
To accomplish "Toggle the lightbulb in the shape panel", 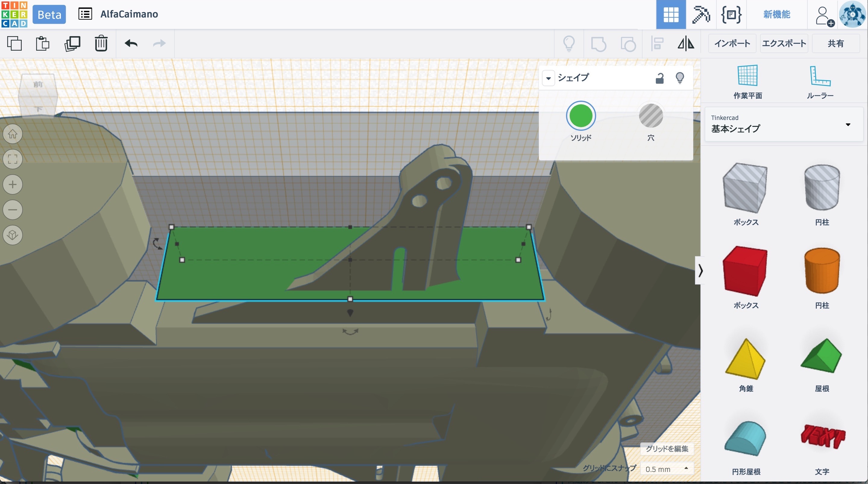I will (x=680, y=78).
